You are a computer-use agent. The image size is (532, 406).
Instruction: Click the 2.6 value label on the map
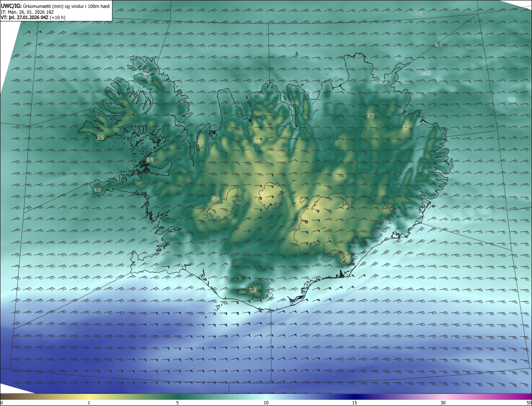pyautogui.click(x=406, y=128)
